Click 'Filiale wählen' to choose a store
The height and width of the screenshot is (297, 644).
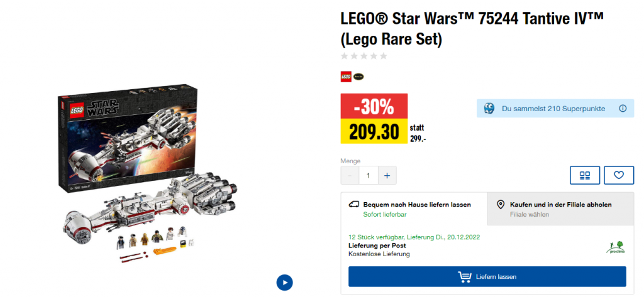tap(529, 215)
